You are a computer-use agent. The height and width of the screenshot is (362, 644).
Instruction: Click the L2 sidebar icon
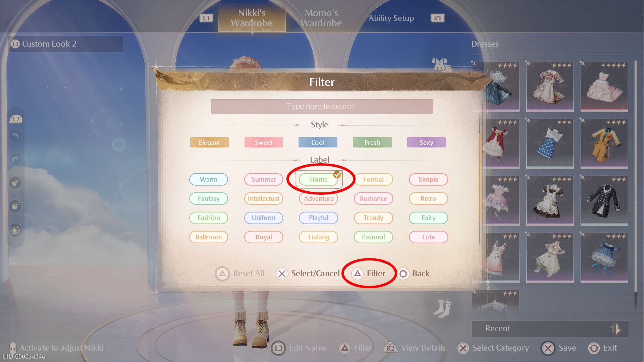click(16, 118)
